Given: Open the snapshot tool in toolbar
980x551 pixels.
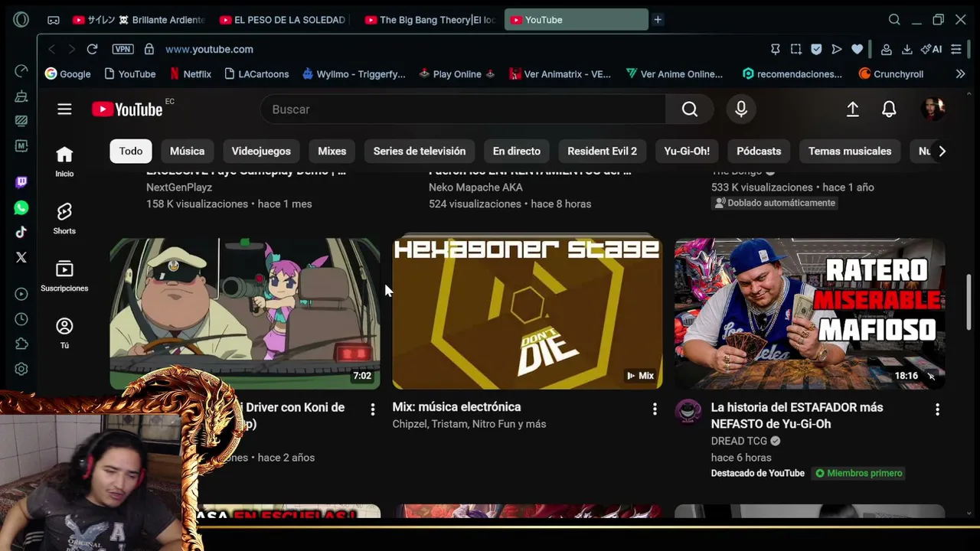Looking at the screenshot, I should click(x=795, y=49).
